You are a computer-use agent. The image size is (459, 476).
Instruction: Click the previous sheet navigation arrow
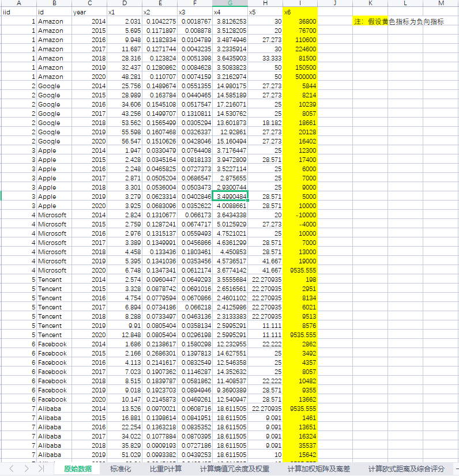coord(12,469)
